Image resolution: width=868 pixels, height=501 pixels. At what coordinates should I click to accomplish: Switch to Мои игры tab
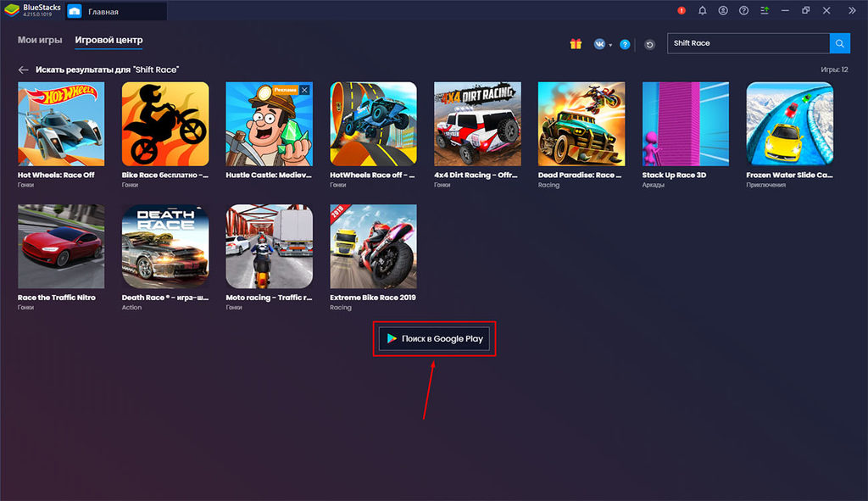tap(40, 40)
